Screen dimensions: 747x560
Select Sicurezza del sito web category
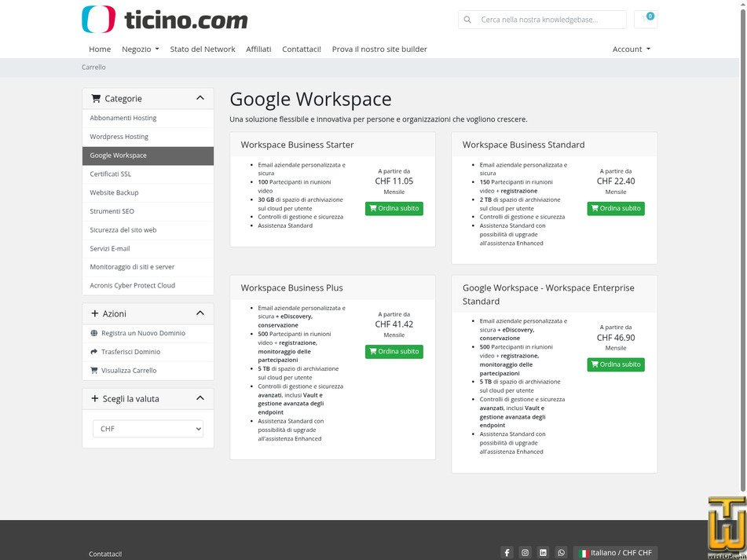point(148,230)
